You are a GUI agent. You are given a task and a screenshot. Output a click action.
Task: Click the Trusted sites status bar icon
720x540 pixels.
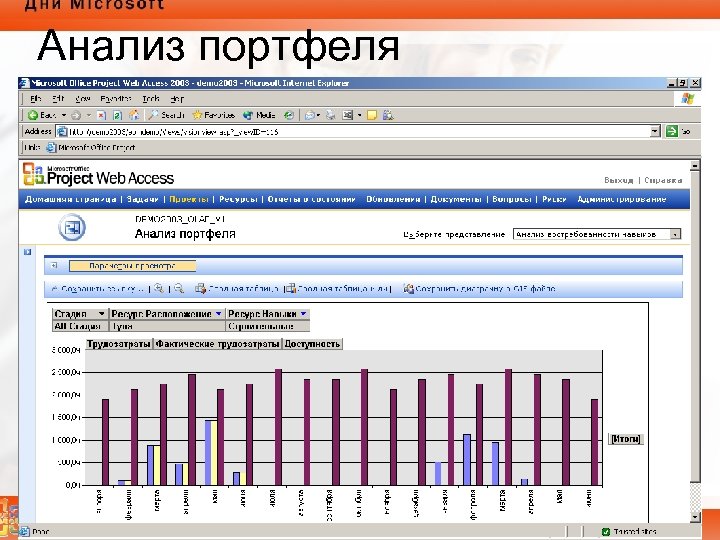coord(606,532)
